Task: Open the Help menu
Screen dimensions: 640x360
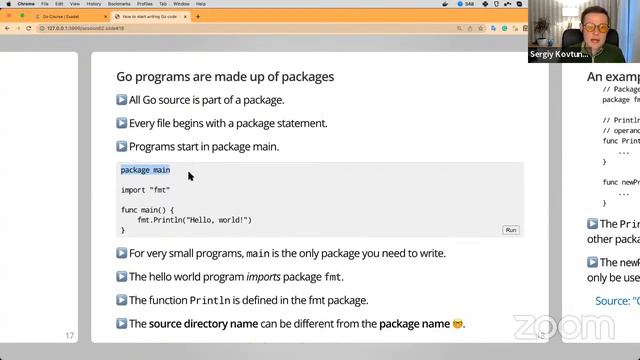Action: click(201, 4)
